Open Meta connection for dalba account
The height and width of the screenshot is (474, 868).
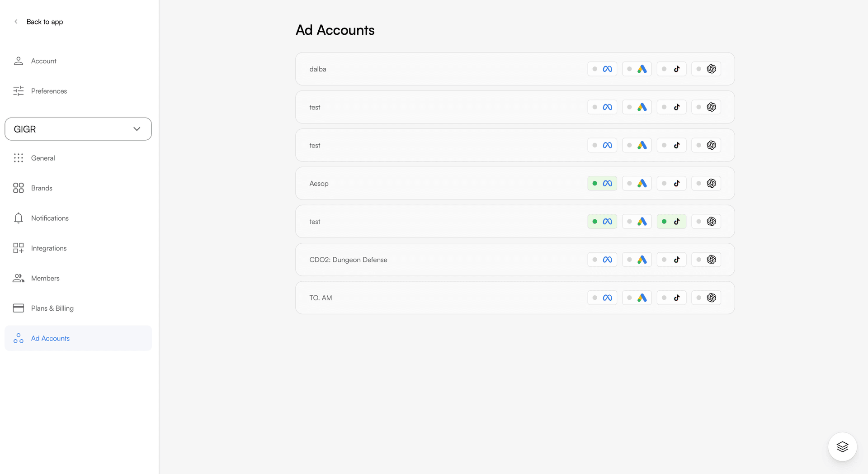(x=602, y=69)
